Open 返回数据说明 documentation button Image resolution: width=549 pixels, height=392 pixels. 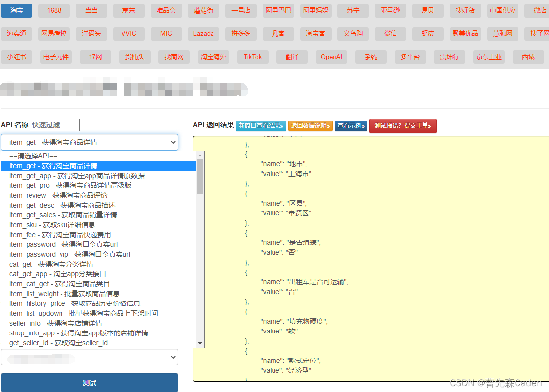tap(310, 126)
